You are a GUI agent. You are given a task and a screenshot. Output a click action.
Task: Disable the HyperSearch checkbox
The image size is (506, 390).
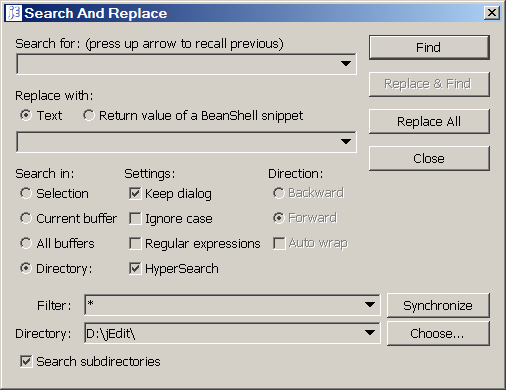(x=135, y=268)
